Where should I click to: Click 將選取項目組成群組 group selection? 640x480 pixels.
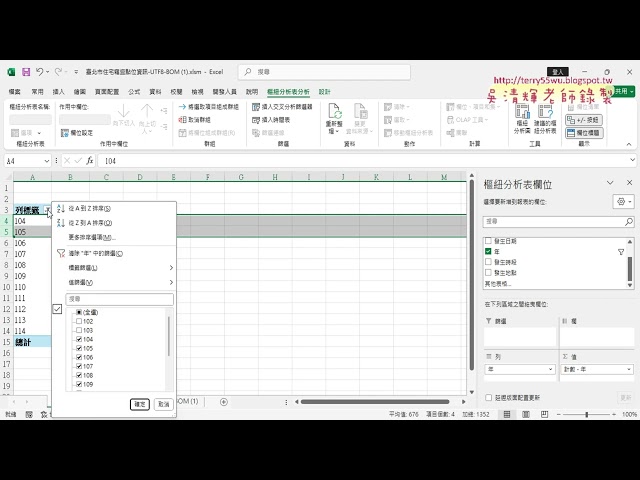[209, 107]
